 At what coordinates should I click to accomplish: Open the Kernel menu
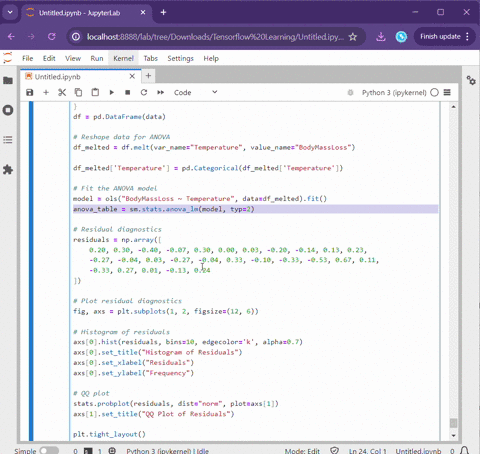(x=123, y=58)
